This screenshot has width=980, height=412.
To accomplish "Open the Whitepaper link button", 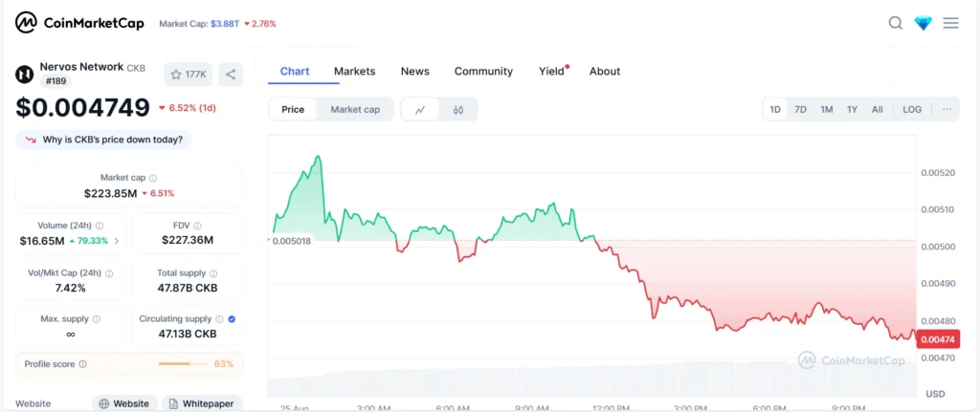I will (201, 403).
